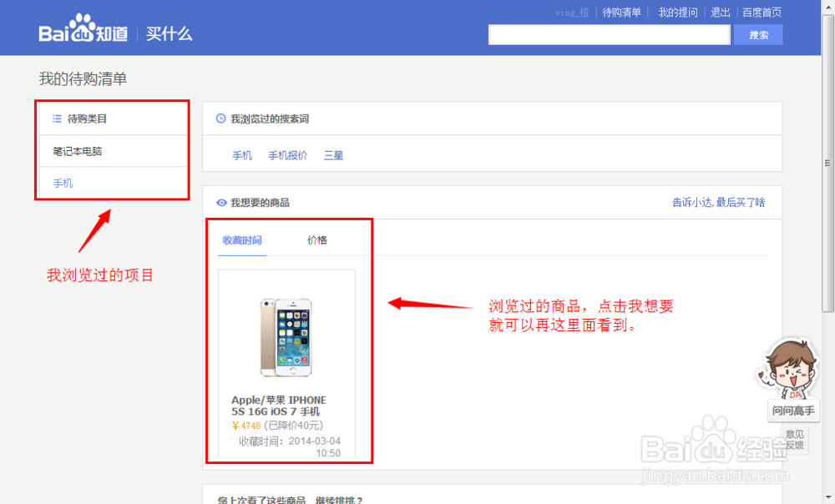Open the 三星 search term link

pyautogui.click(x=333, y=155)
